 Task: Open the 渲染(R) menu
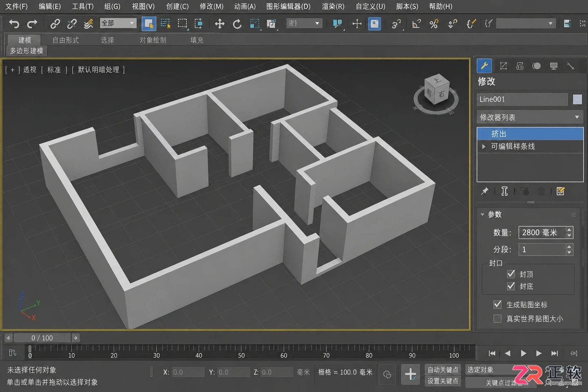[333, 7]
